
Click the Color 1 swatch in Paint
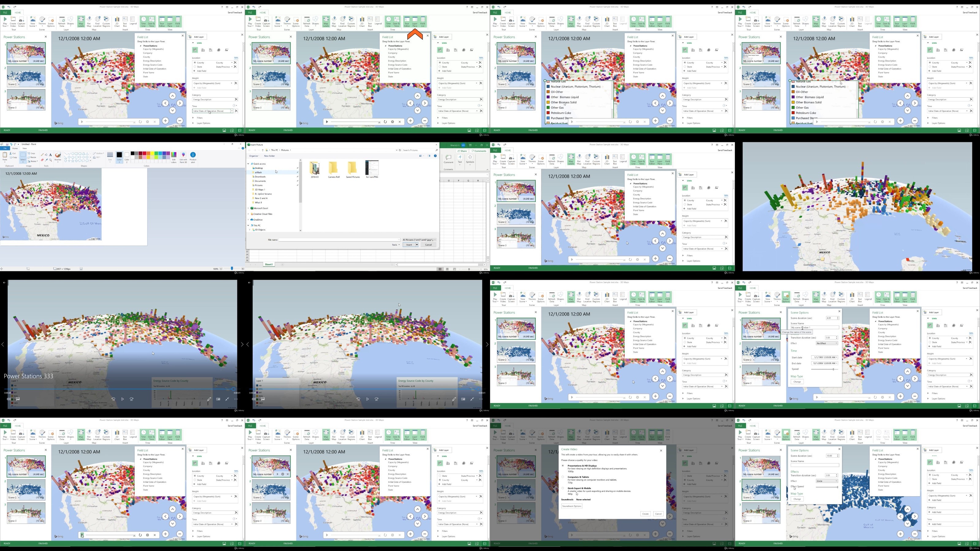pos(119,157)
